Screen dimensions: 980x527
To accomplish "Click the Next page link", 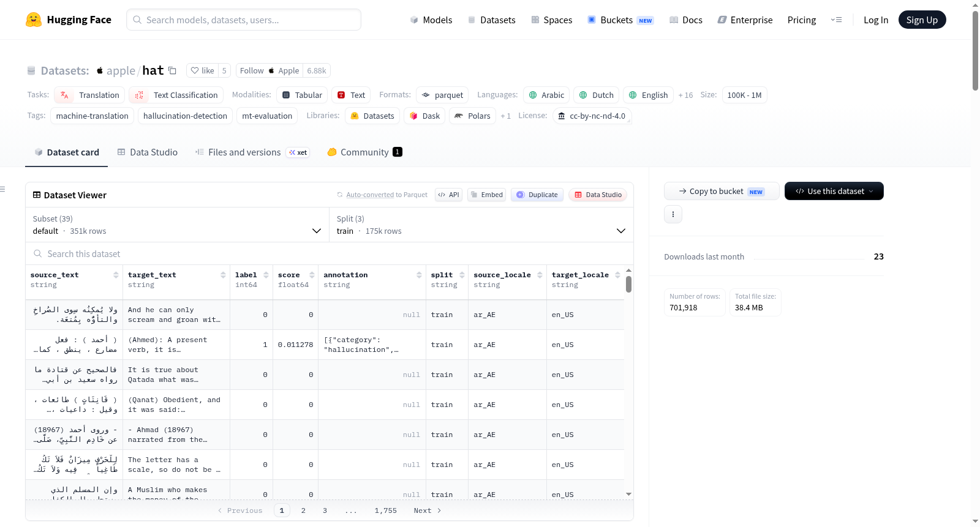I will [x=427, y=510].
